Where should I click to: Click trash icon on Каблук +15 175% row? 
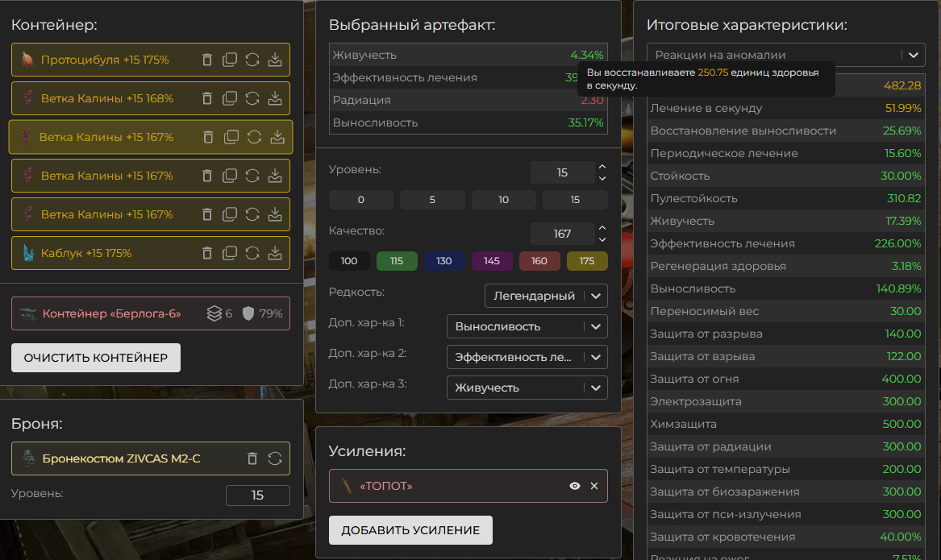207,253
